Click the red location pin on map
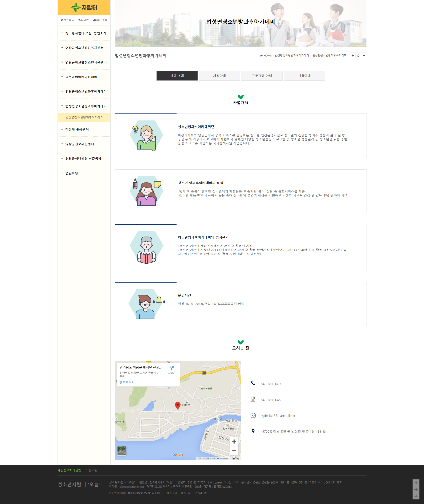The height and width of the screenshot is (504, 424). [x=178, y=405]
